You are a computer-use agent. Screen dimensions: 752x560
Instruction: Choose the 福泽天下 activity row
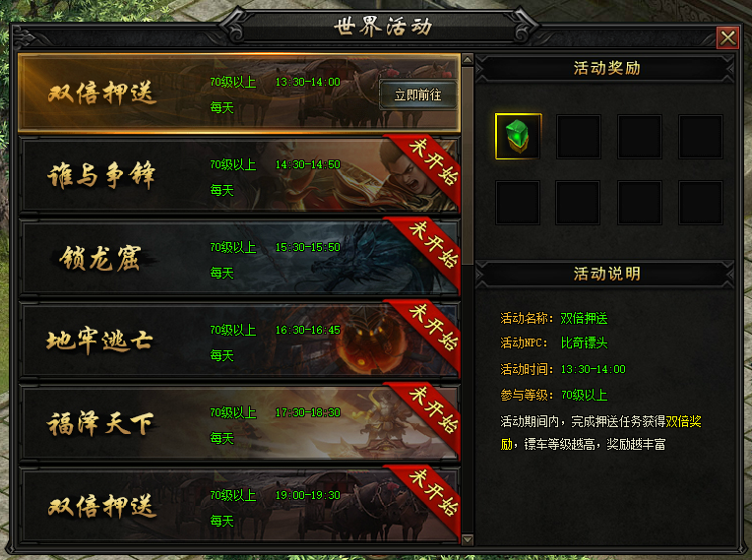point(239,423)
